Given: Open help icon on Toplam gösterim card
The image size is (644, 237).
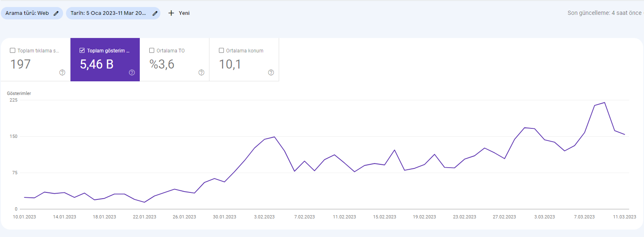Looking at the screenshot, I should tap(132, 72).
